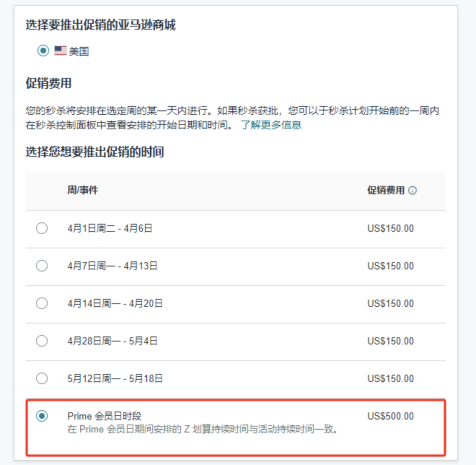Image resolution: width=476 pixels, height=465 pixels.
Task: Click the 4月1日周二 - 4月6日 date label
Action: click(x=110, y=229)
